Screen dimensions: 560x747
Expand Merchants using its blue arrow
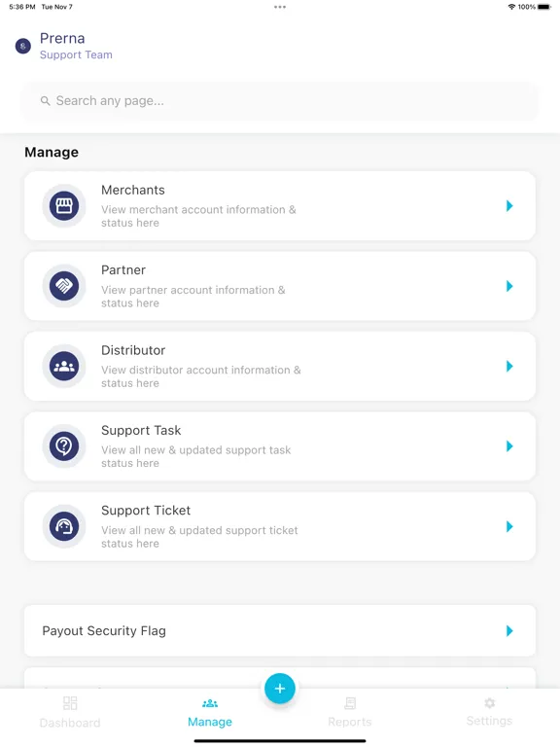(x=509, y=206)
